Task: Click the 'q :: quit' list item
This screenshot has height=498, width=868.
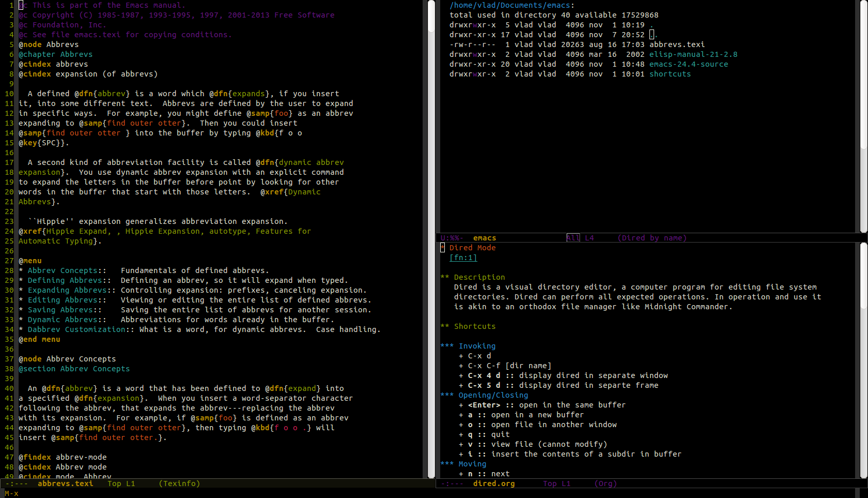Action: pos(484,434)
